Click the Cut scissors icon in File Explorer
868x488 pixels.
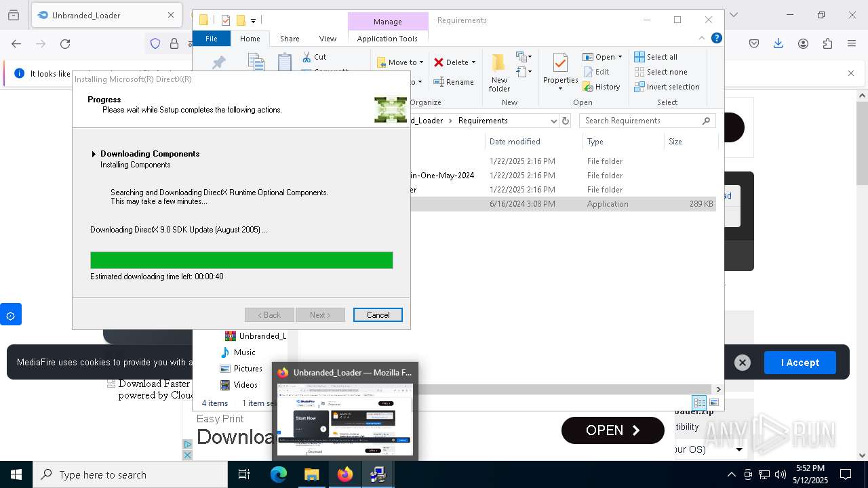click(307, 57)
